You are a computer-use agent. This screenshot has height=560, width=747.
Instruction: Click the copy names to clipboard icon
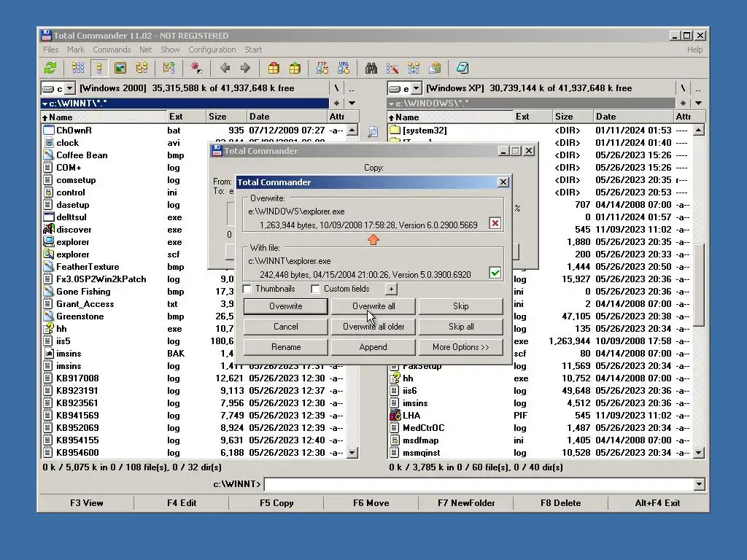[435, 68]
